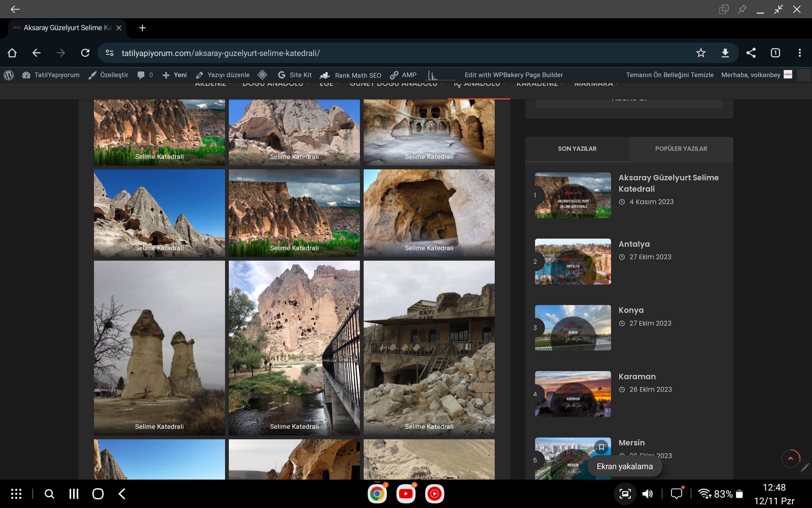Share this page via share icon
The width and height of the screenshot is (812, 508).
[x=751, y=53]
